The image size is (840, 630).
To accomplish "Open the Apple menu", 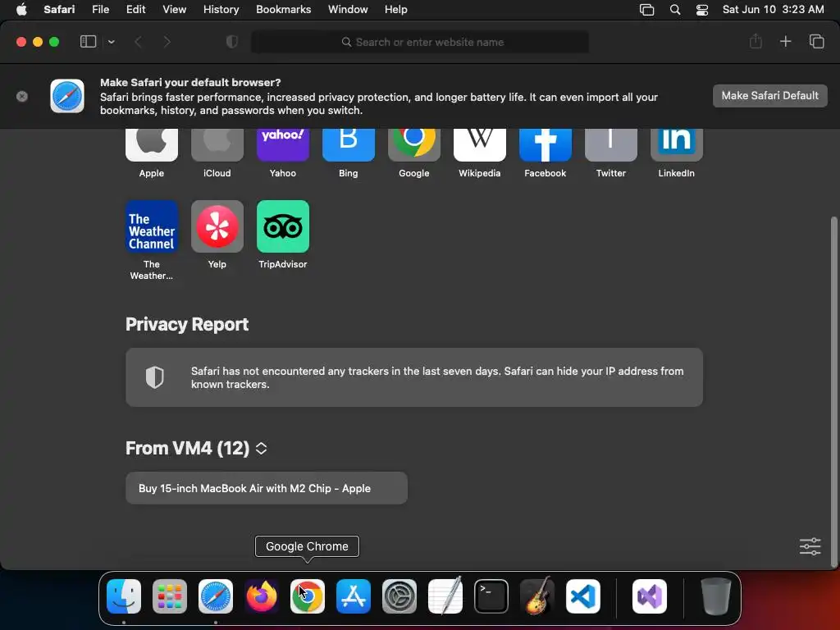I will [21, 10].
